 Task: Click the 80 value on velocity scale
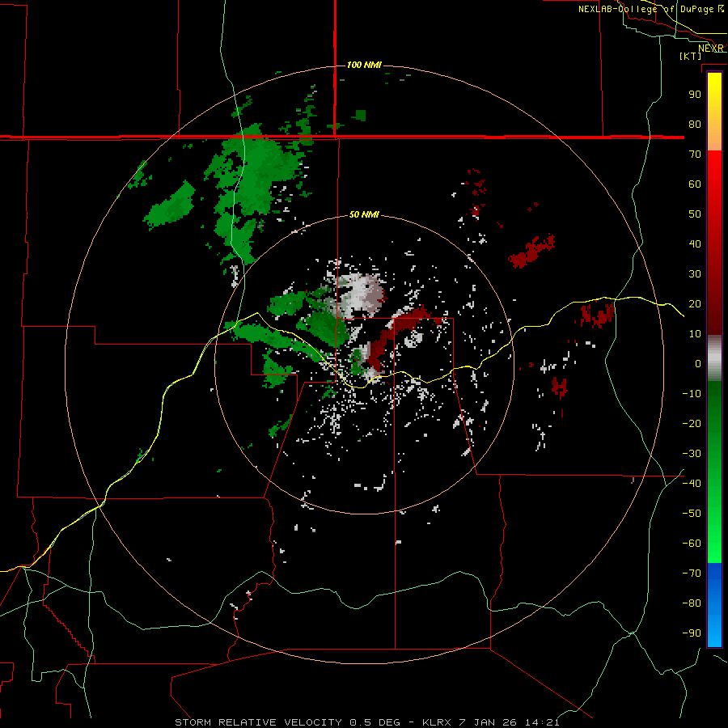pyautogui.click(x=695, y=124)
